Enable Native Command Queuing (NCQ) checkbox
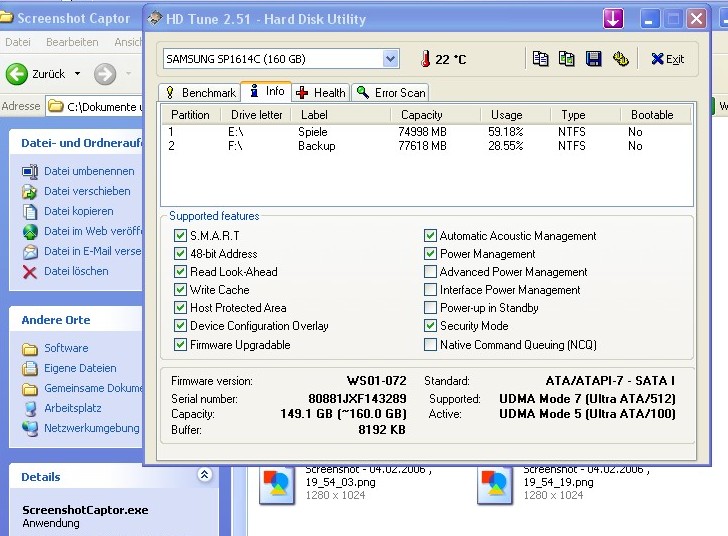728x536 pixels. point(430,345)
